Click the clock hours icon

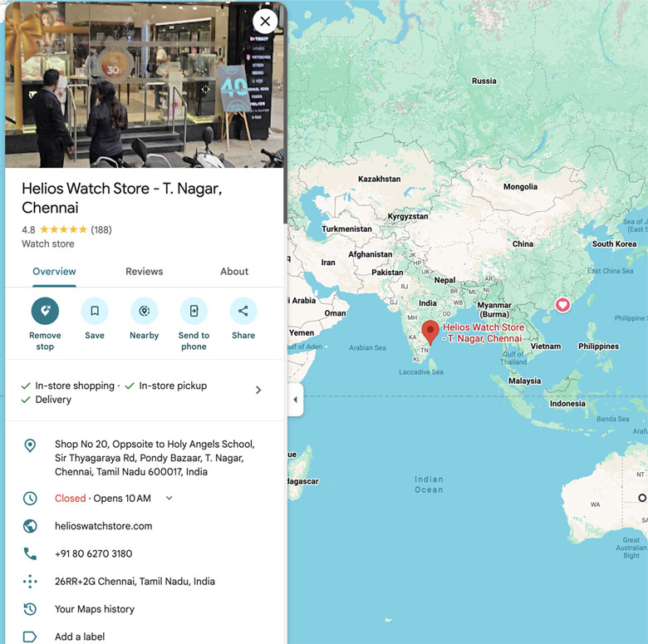[30, 498]
